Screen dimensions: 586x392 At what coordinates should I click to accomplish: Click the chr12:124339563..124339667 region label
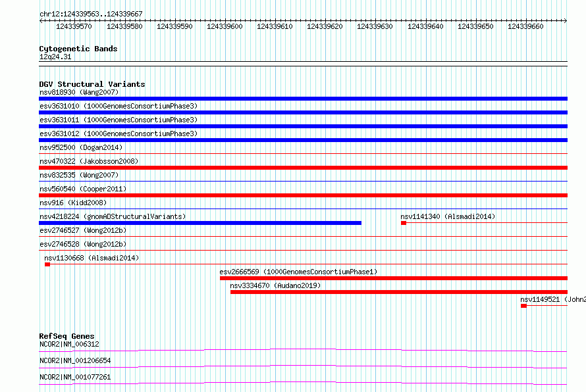[x=91, y=14]
